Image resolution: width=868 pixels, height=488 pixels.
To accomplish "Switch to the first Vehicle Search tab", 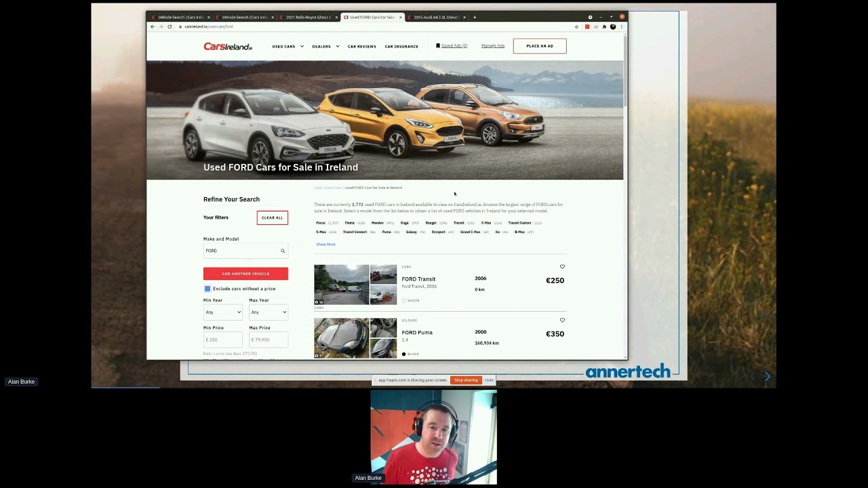I will 180,17.
